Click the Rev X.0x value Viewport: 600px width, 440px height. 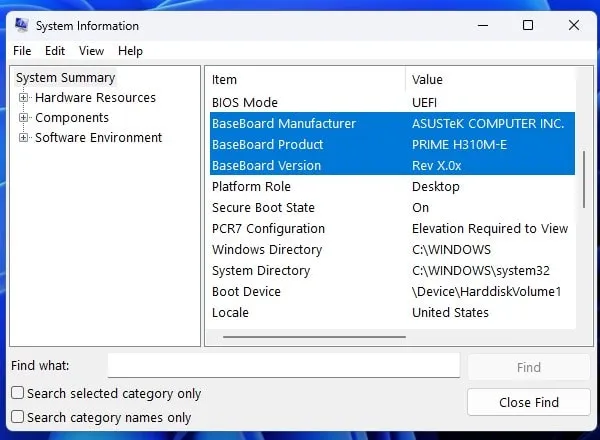tap(436, 166)
